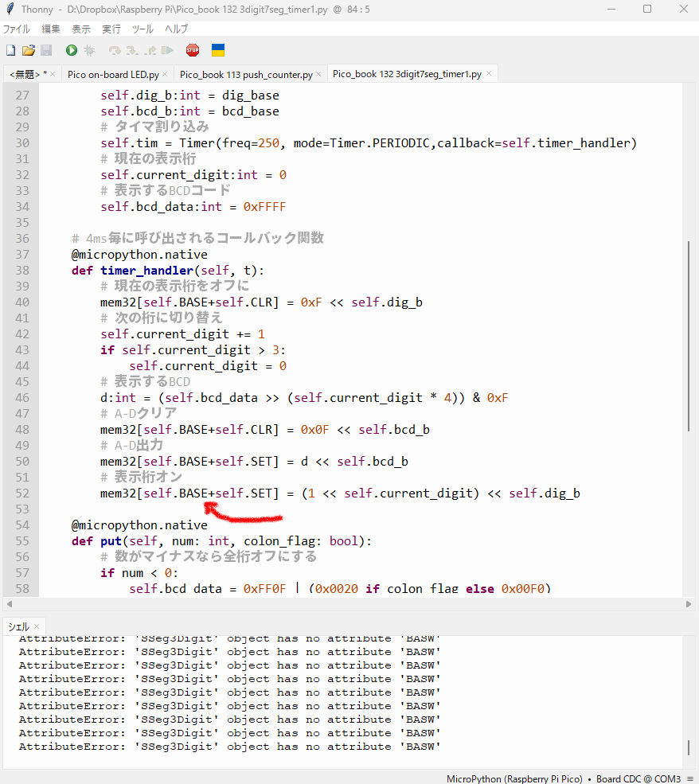The height and width of the screenshot is (784, 699).
Task: Close the シェル panel tab
Action: 37,626
